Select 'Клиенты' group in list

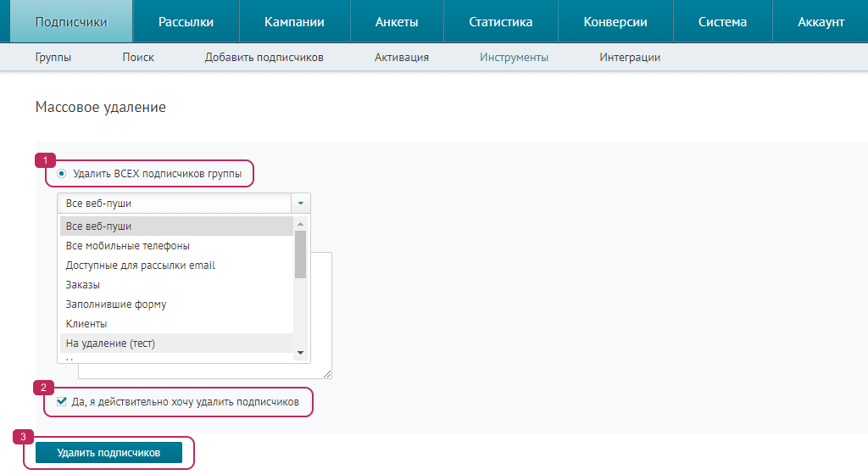pyautogui.click(x=86, y=324)
